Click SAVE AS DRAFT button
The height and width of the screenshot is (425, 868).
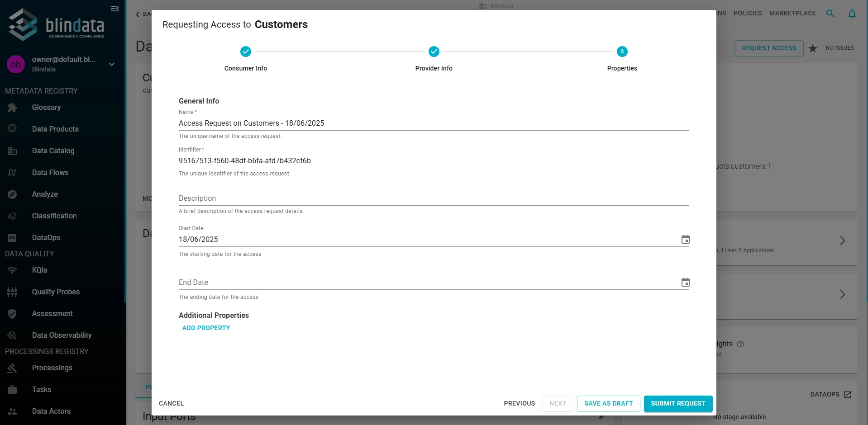coord(608,403)
